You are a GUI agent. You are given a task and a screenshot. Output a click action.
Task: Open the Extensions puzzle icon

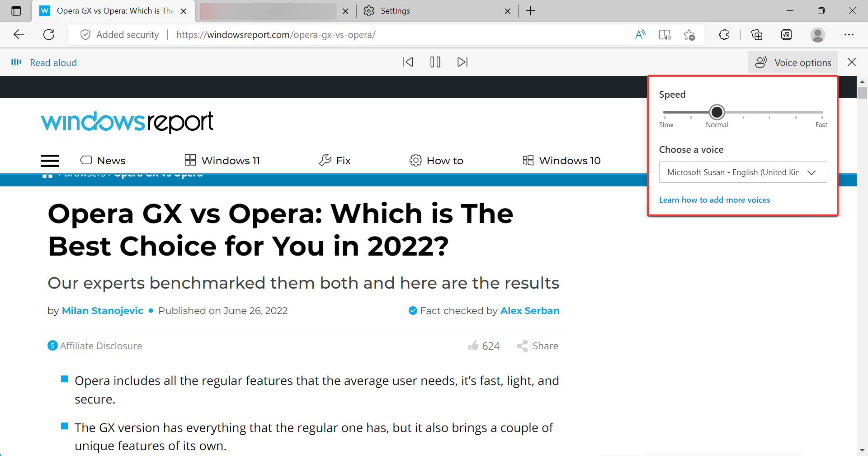[724, 35]
